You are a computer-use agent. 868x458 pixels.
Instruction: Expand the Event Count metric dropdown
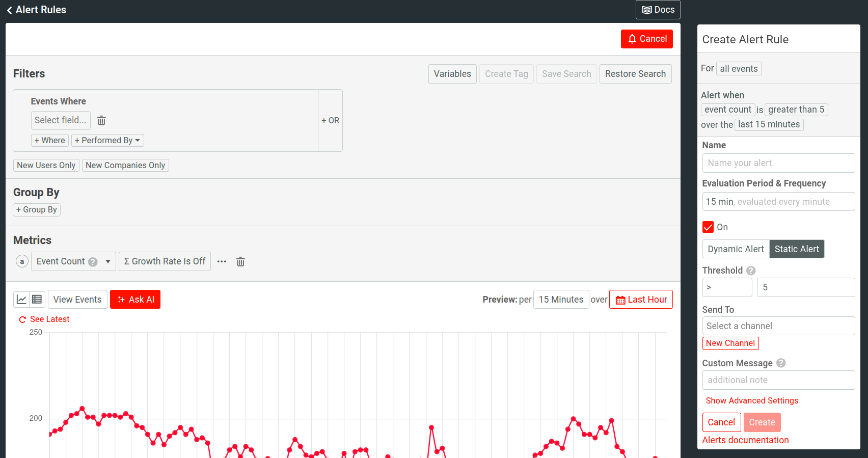pyautogui.click(x=107, y=262)
